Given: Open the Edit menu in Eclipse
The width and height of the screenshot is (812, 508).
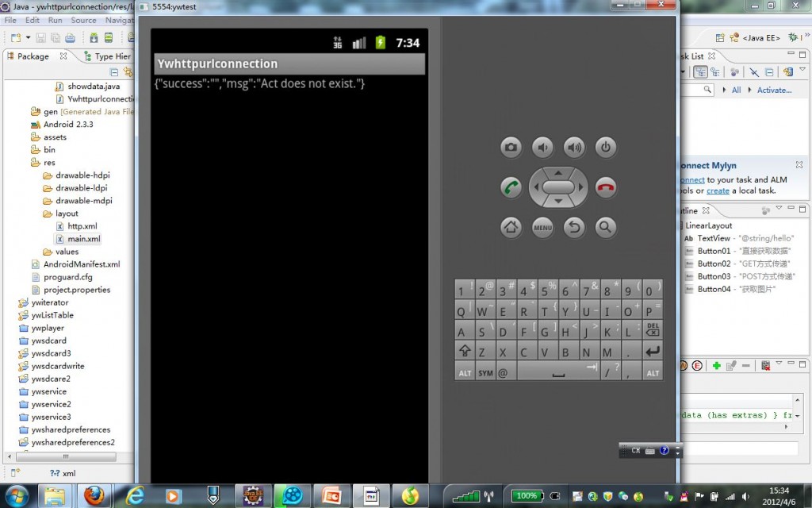Looking at the screenshot, I should point(32,20).
